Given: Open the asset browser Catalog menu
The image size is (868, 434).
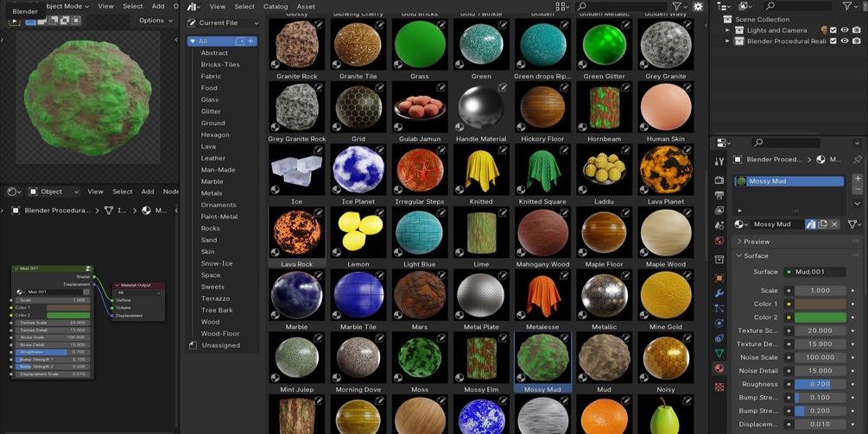Looking at the screenshot, I should (276, 7).
